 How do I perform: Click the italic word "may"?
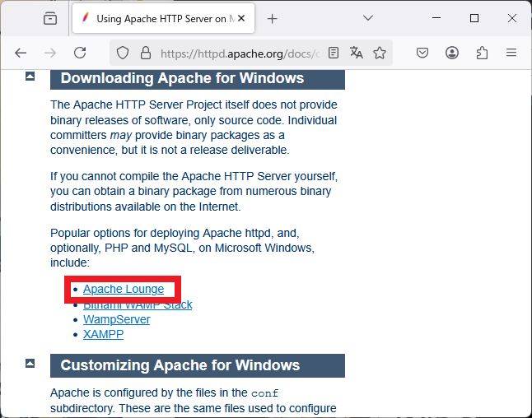121,136
